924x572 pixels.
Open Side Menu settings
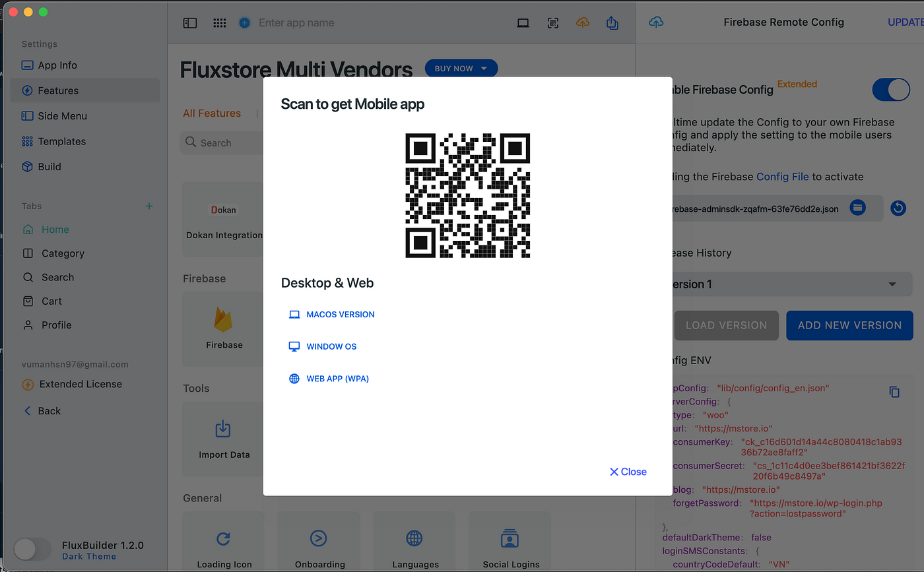point(84,115)
